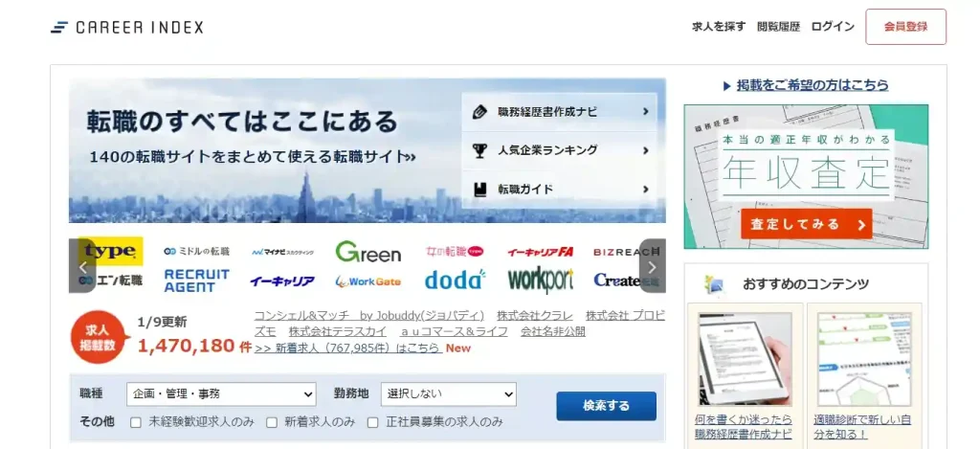Open 職務経歴書作成ナビ banner item
This screenshot has height=449, width=980.
(x=559, y=112)
